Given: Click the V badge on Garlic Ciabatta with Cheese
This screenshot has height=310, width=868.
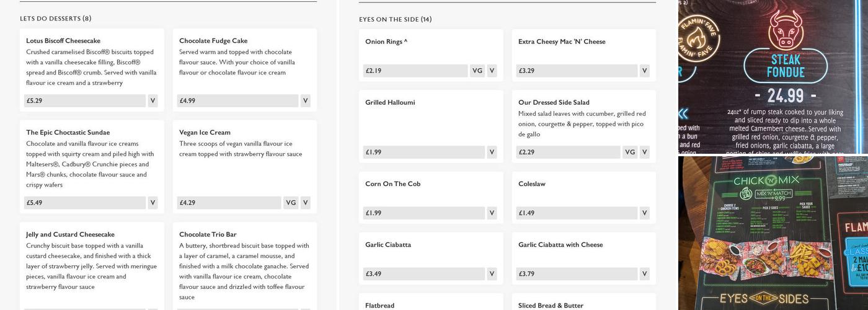Looking at the screenshot, I should (645, 273).
